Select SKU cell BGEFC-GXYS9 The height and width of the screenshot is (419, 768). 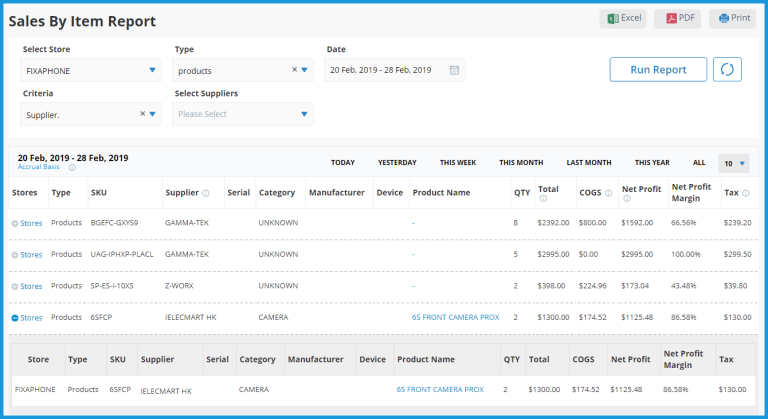point(114,222)
